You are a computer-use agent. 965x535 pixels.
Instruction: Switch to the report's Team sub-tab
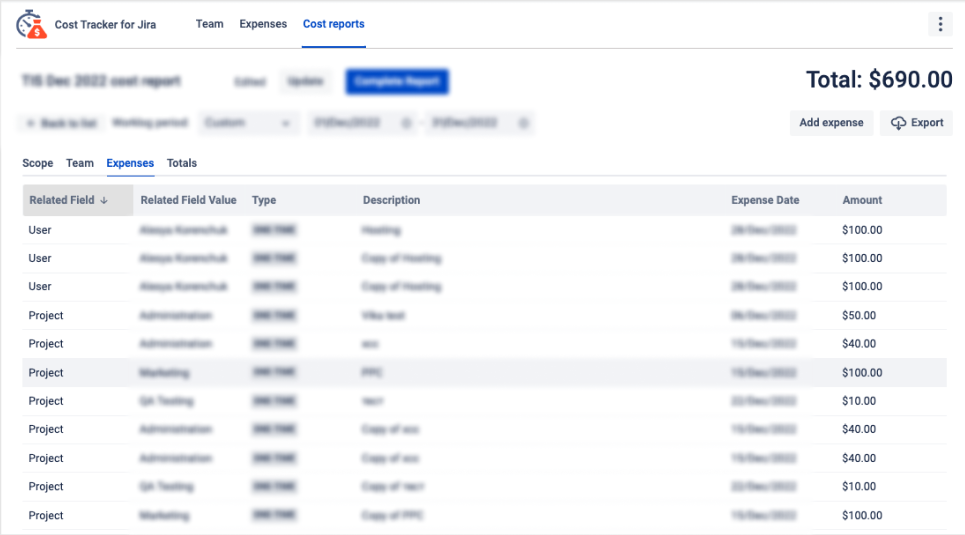tap(80, 163)
